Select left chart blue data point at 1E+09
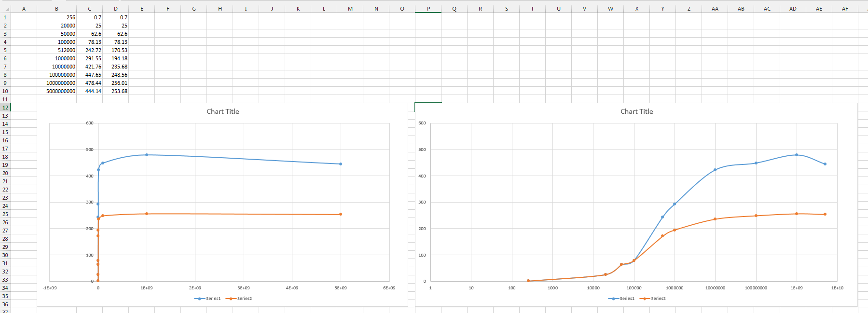Screen dimensions: 868x313 [147, 155]
